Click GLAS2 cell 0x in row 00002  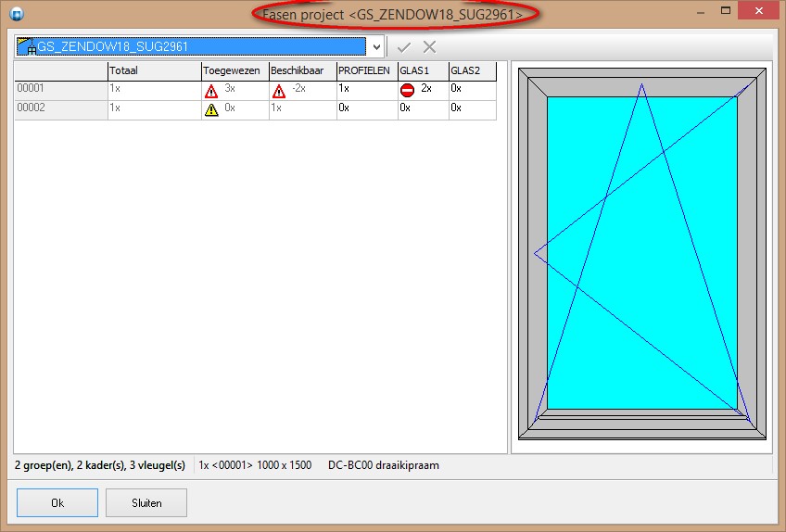point(473,109)
